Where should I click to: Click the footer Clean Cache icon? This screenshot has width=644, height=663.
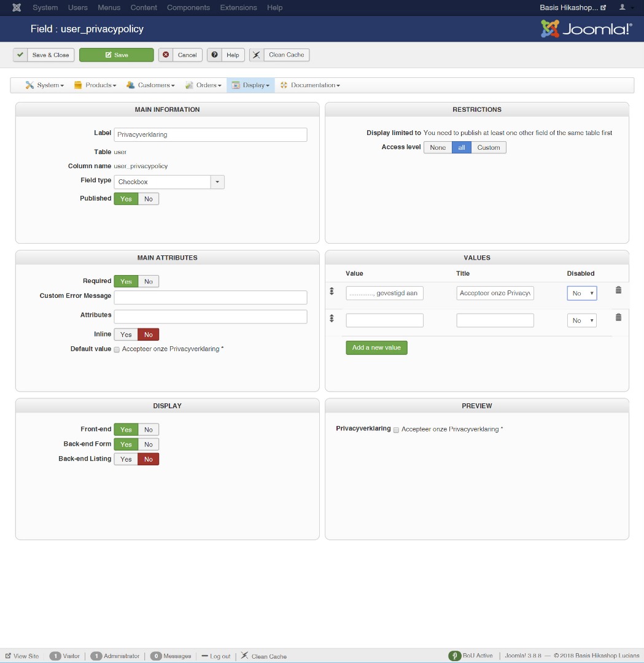(244, 655)
